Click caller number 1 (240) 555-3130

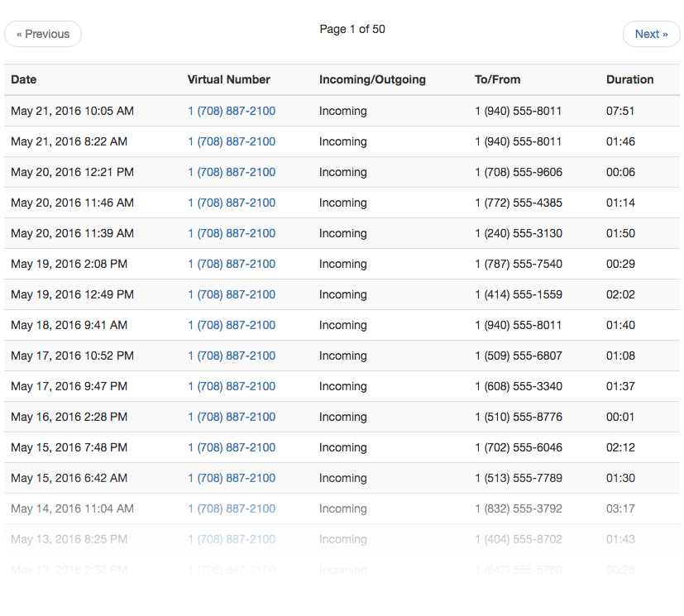519,233
